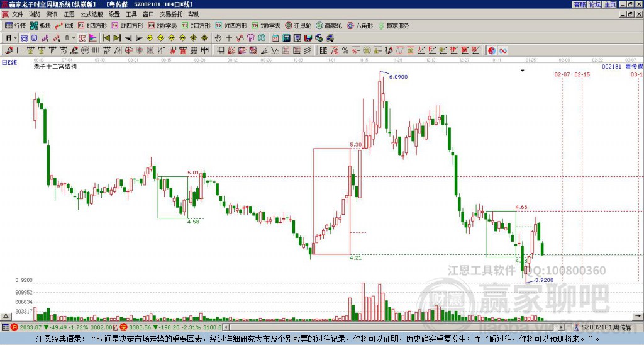The width and height of the screenshot is (644, 345).
Task: Select the hand pan tool icon
Action: click(x=218, y=38)
